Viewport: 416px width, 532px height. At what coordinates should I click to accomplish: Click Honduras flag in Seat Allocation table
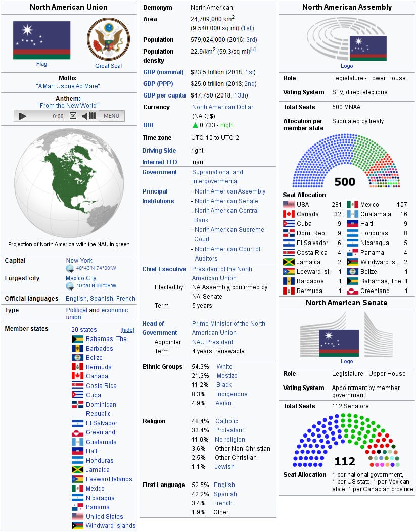click(x=352, y=233)
